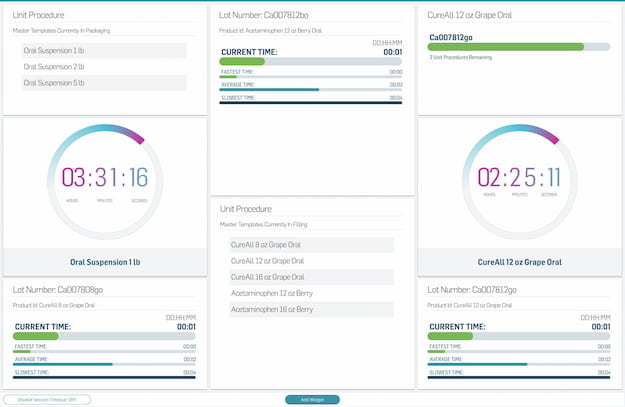Image resolution: width=625 pixels, height=407 pixels.
Task: Click 3 Unit Procedures Remaining text
Action: point(460,57)
